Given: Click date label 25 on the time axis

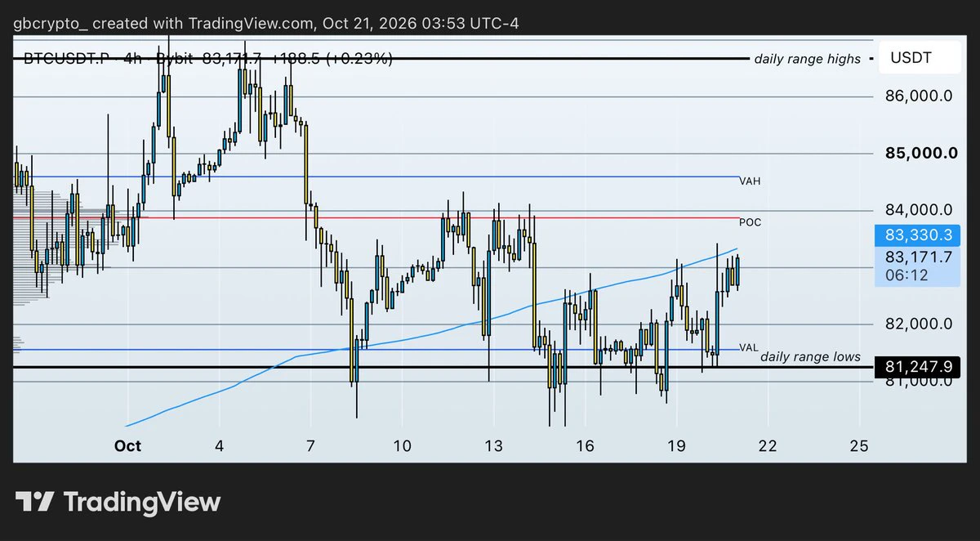Looking at the screenshot, I should (858, 445).
